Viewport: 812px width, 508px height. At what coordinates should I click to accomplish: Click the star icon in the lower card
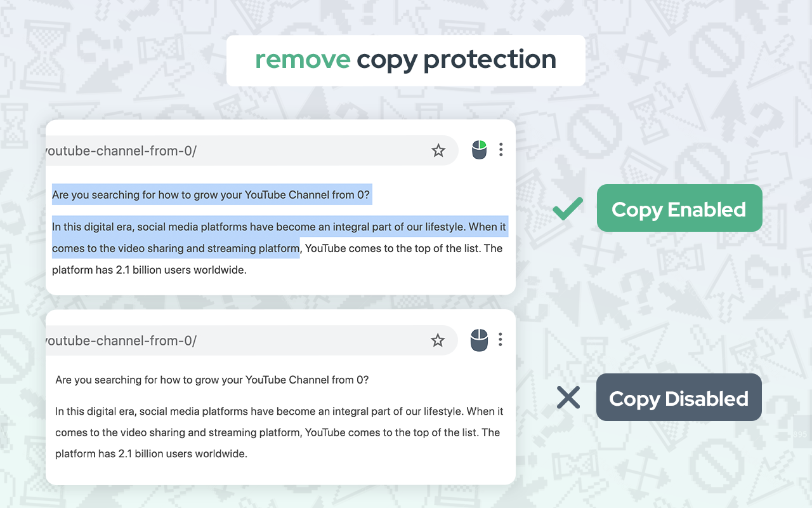pyautogui.click(x=438, y=340)
